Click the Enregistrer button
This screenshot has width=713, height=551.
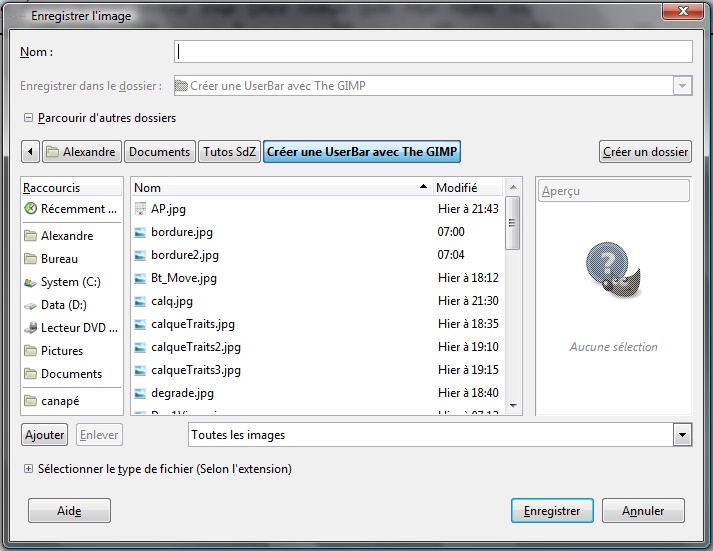[552, 511]
